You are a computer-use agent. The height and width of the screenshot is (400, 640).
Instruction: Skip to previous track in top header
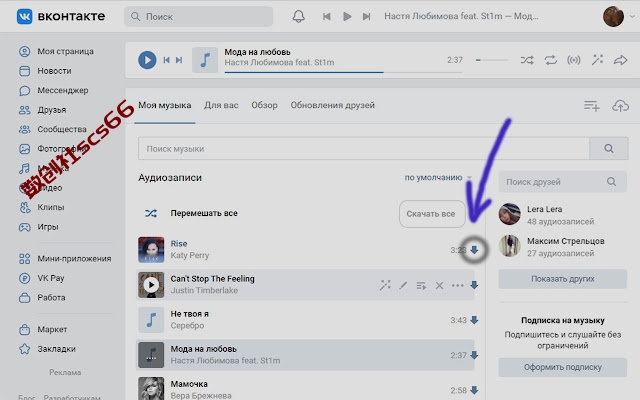327,16
